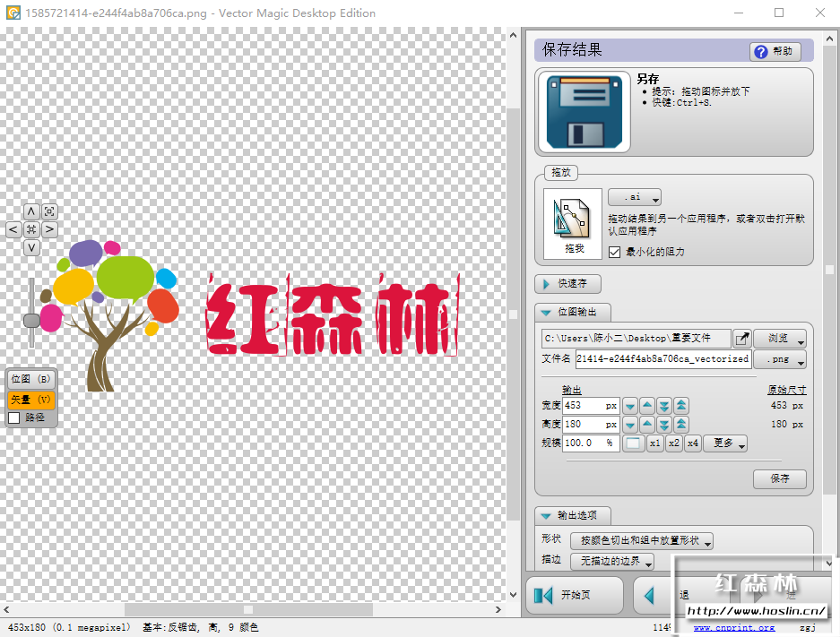
Task: Click the canvas scroll-up arrow
Action: pos(513,35)
